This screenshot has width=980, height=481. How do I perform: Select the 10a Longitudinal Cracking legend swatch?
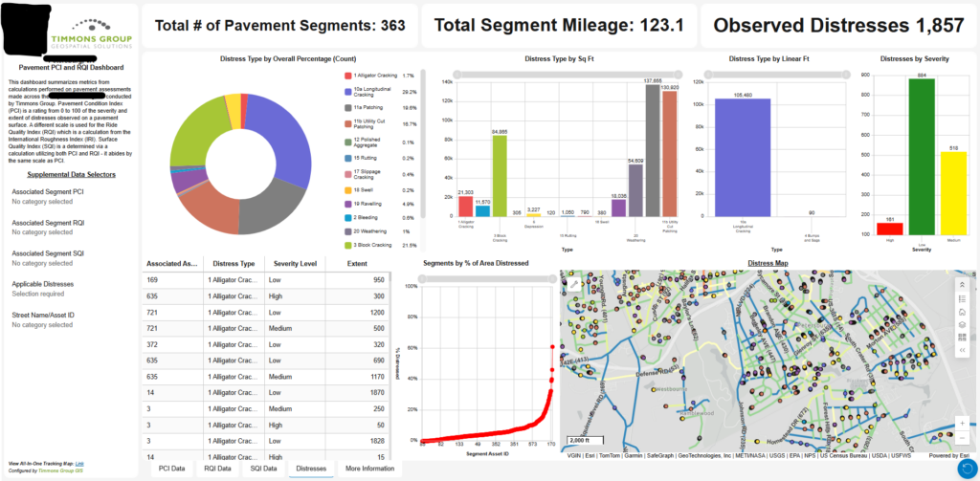tap(347, 92)
